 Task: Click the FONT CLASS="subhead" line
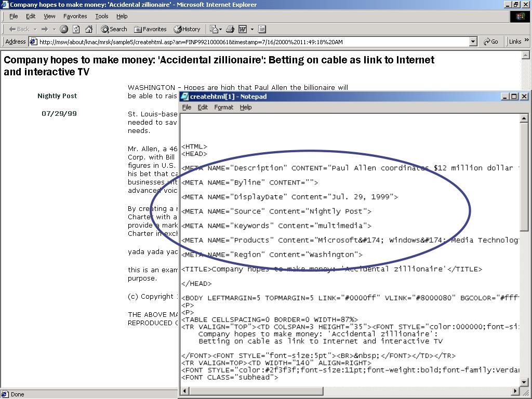pos(230,377)
